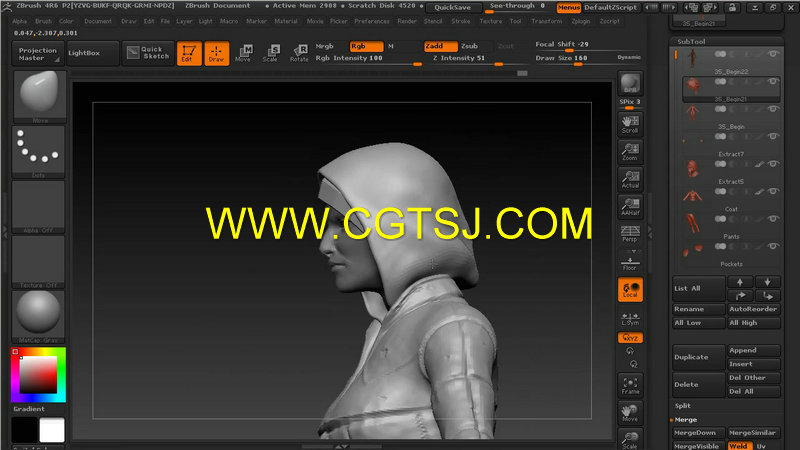Open the MatCap Gray material picker
This screenshot has width=800, height=450.
(x=39, y=317)
